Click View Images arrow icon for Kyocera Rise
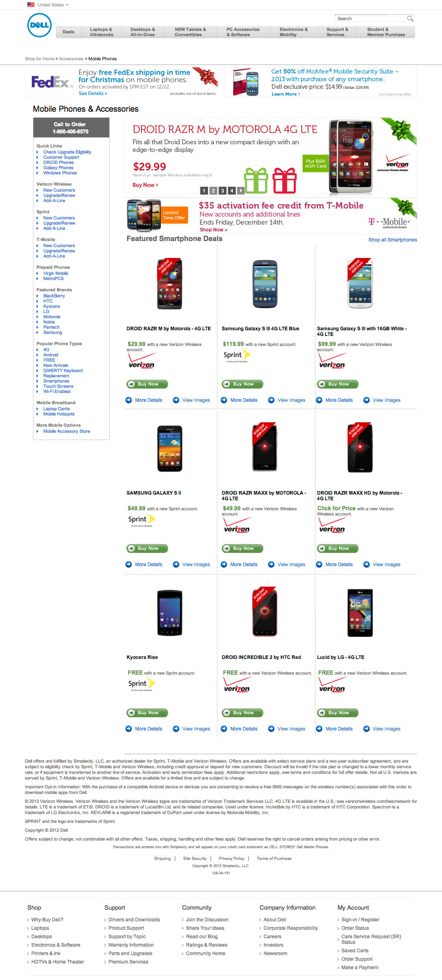The image size is (442, 980). 176,729
